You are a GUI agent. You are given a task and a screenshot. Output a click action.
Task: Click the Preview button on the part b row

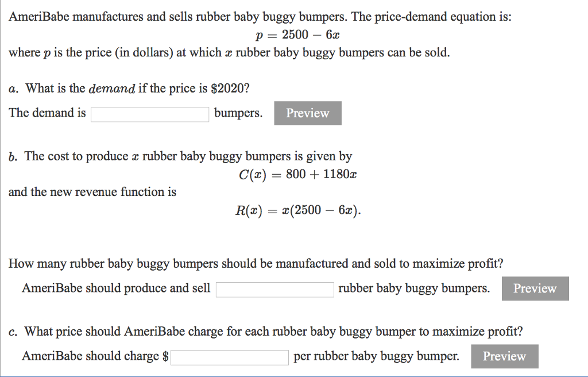[535, 288]
